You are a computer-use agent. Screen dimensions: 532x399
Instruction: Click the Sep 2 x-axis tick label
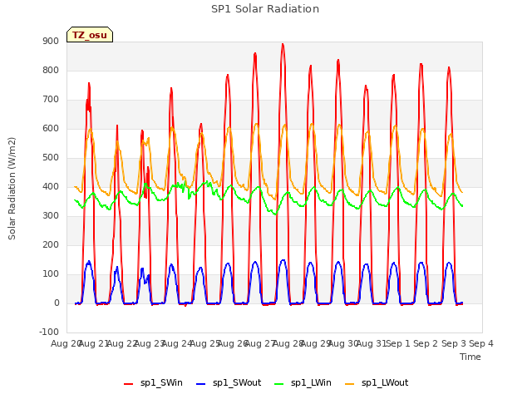[426, 344]
